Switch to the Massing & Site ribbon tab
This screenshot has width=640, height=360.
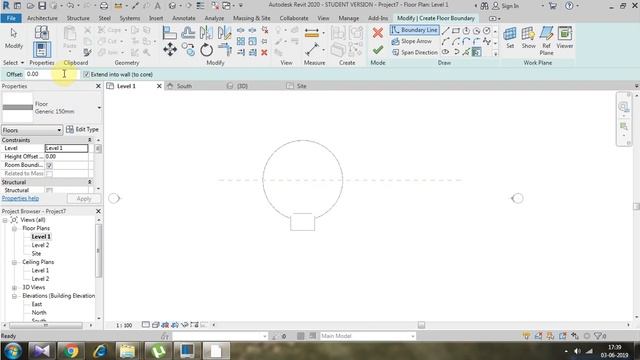tap(251, 18)
